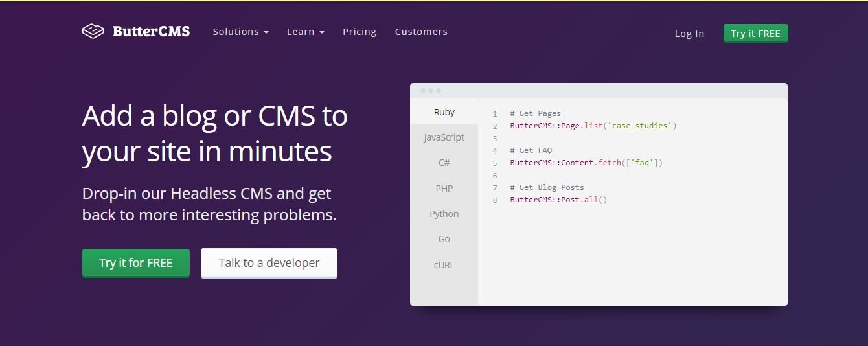Show the PHP code example tab

point(444,189)
